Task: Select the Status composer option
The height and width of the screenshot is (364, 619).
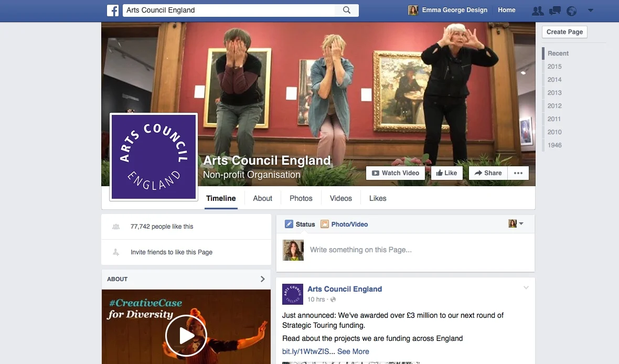Action: click(x=300, y=224)
